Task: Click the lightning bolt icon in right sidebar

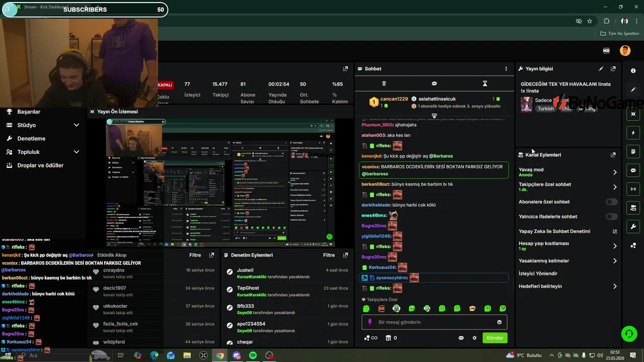Action: [x=633, y=133]
